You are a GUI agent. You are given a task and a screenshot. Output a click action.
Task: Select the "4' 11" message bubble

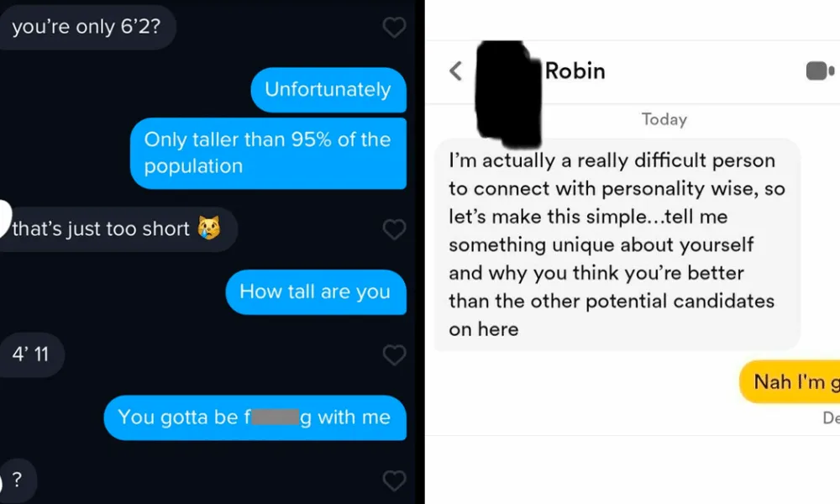tap(30, 354)
